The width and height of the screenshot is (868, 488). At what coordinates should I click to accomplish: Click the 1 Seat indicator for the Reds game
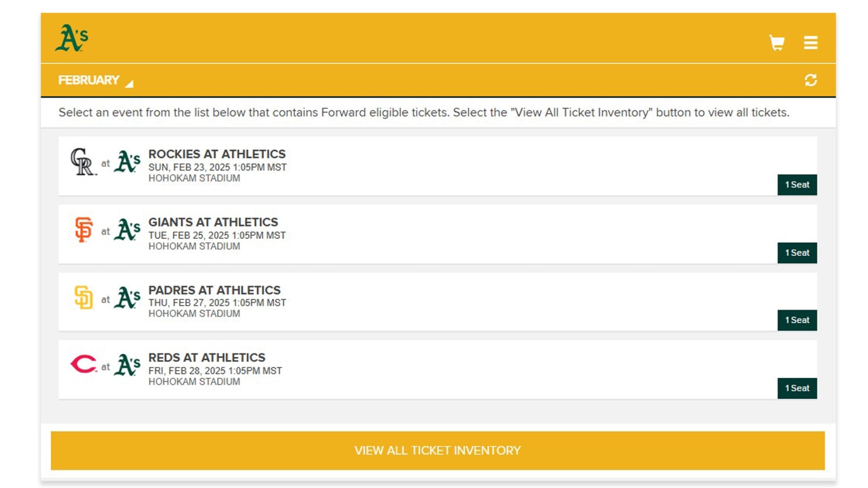click(797, 388)
